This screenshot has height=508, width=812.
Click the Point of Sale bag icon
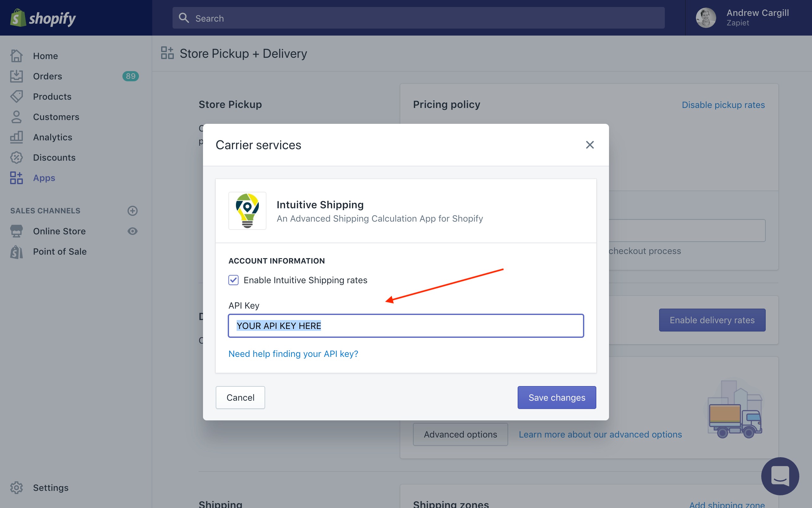click(16, 252)
